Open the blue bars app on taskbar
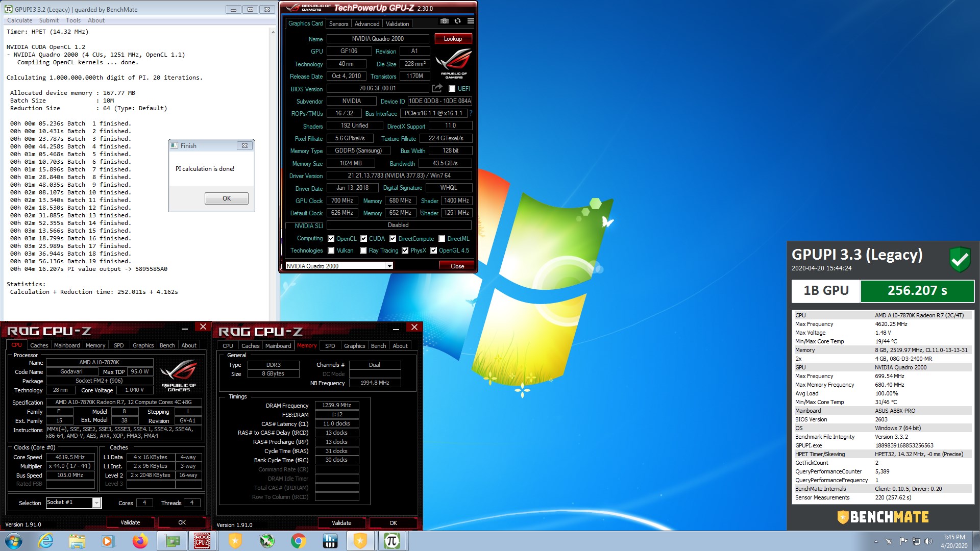Viewport: 980px width, 551px height. click(x=330, y=541)
